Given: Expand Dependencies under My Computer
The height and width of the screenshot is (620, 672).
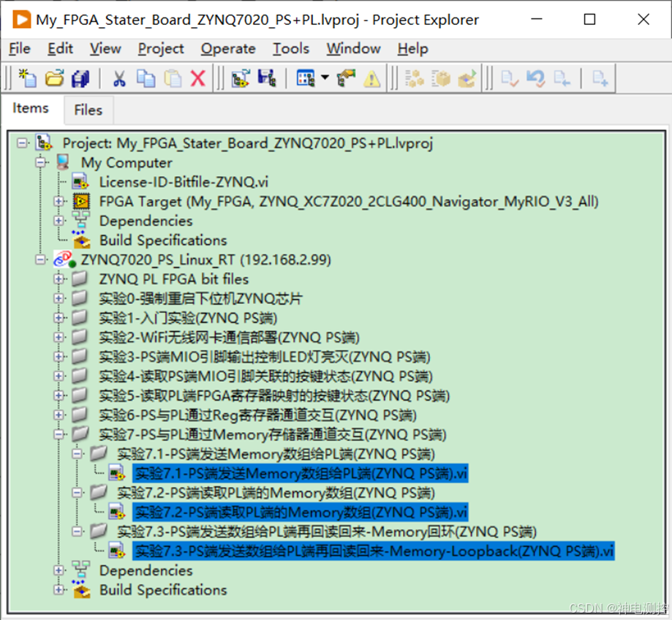Looking at the screenshot, I should point(58,220).
